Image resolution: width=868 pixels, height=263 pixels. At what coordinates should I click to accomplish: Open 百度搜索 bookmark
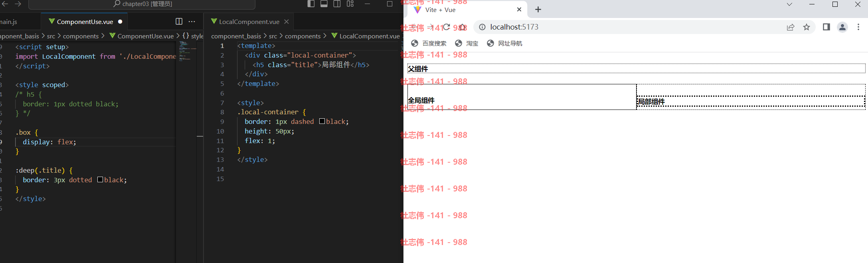[x=429, y=43]
